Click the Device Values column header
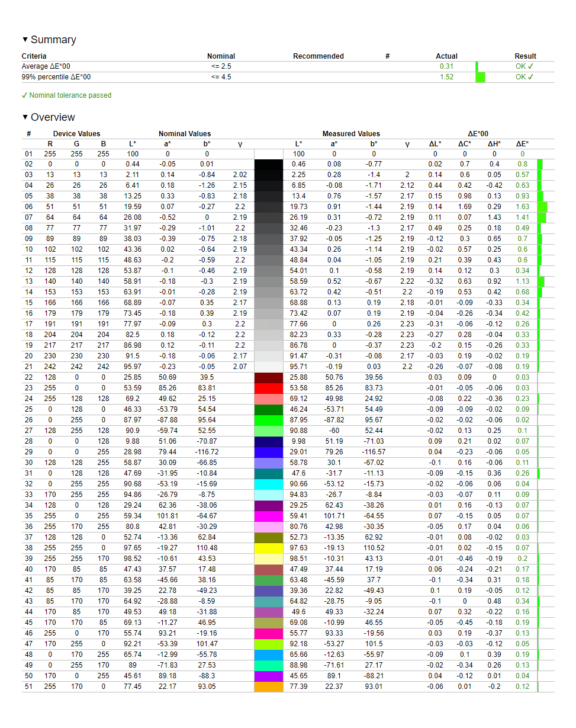 (76, 134)
